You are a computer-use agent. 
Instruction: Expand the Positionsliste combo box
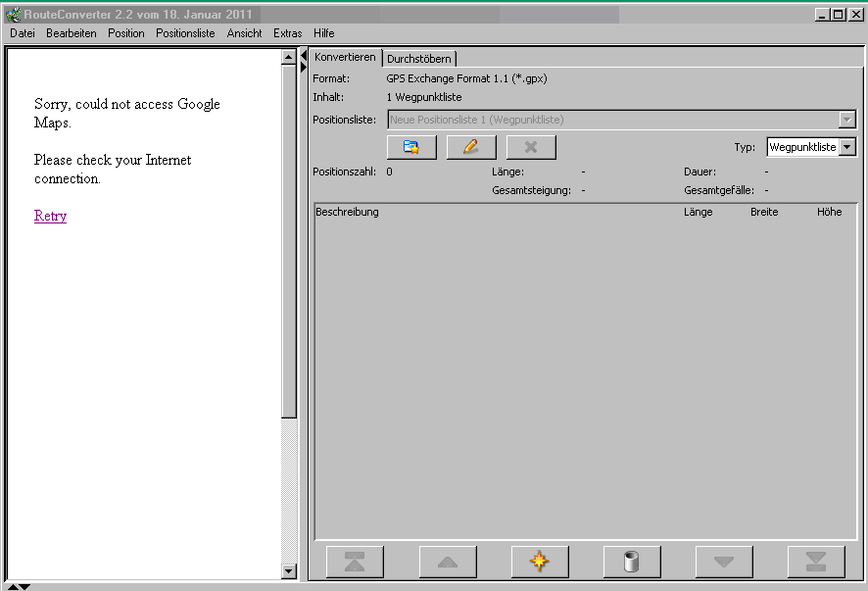(x=847, y=120)
